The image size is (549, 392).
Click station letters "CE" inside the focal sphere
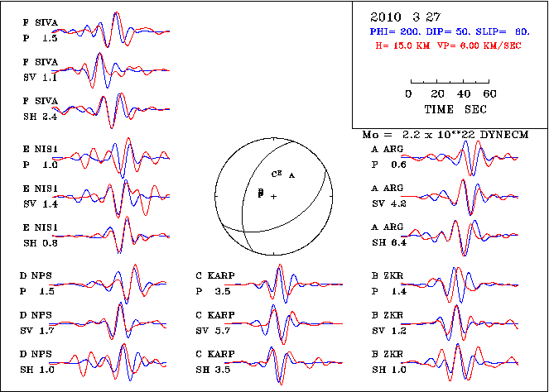[277, 174]
